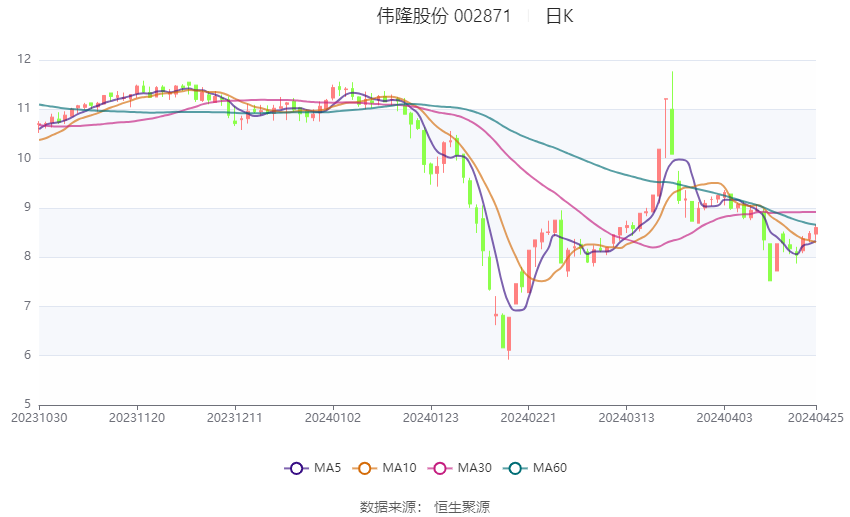Open the 恒生聚源 data source text
The height and width of the screenshot is (517, 850).
point(462,507)
